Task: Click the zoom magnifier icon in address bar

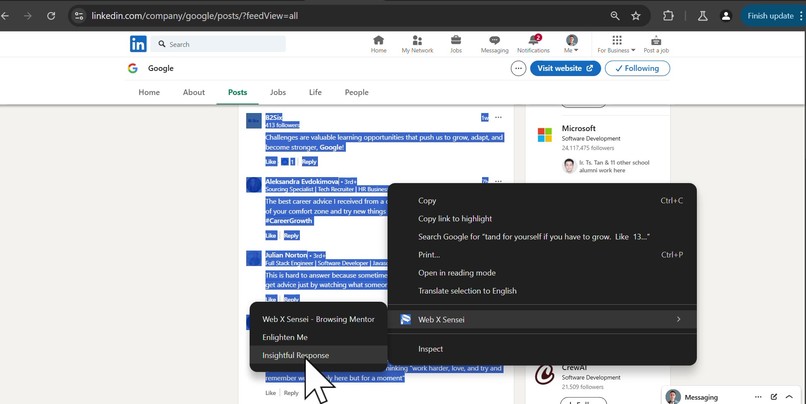Action: click(615, 16)
